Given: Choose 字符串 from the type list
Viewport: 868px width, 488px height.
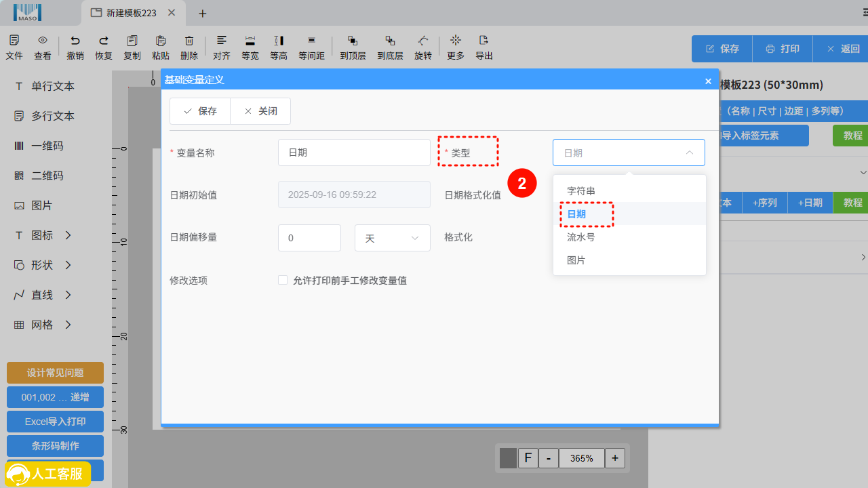Looking at the screenshot, I should [581, 191].
